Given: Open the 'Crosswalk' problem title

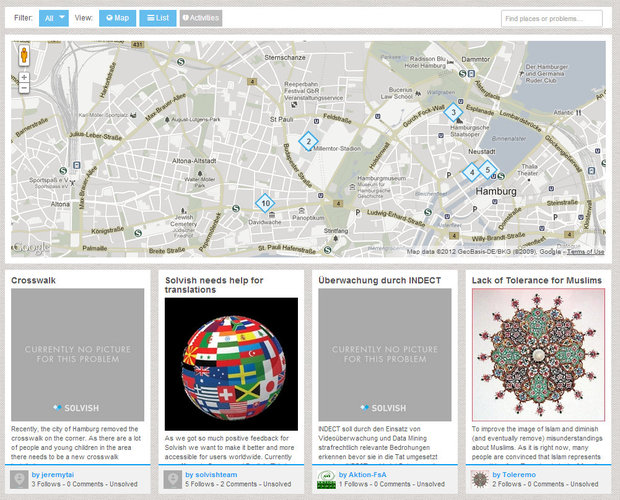Looking at the screenshot, I should tap(33, 281).
